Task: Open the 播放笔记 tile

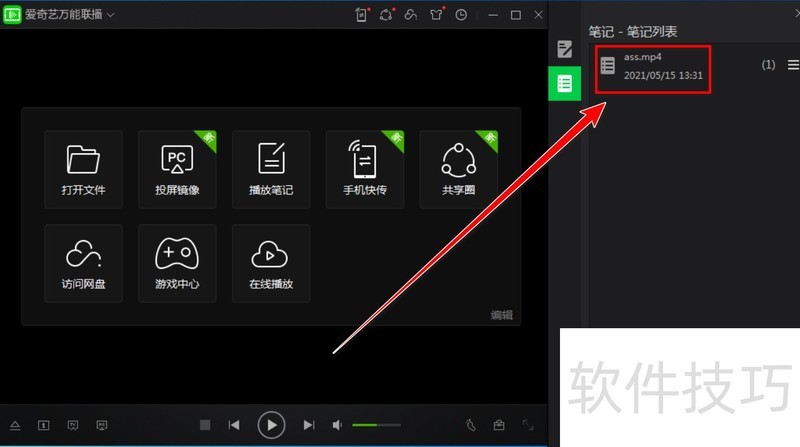Action: pyautogui.click(x=271, y=169)
